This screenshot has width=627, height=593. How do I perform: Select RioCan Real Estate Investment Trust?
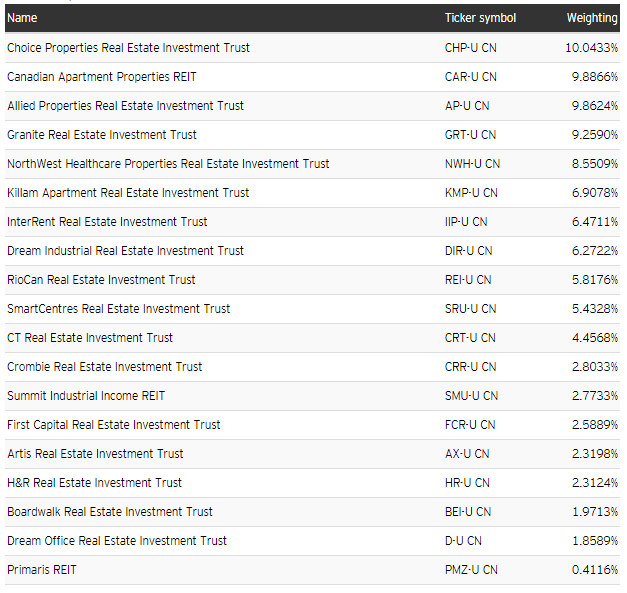101,280
